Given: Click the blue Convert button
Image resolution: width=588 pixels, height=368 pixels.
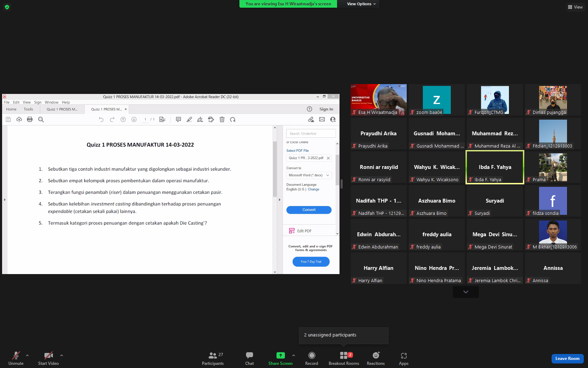Looking at the screenshot, I should point(309,210).
